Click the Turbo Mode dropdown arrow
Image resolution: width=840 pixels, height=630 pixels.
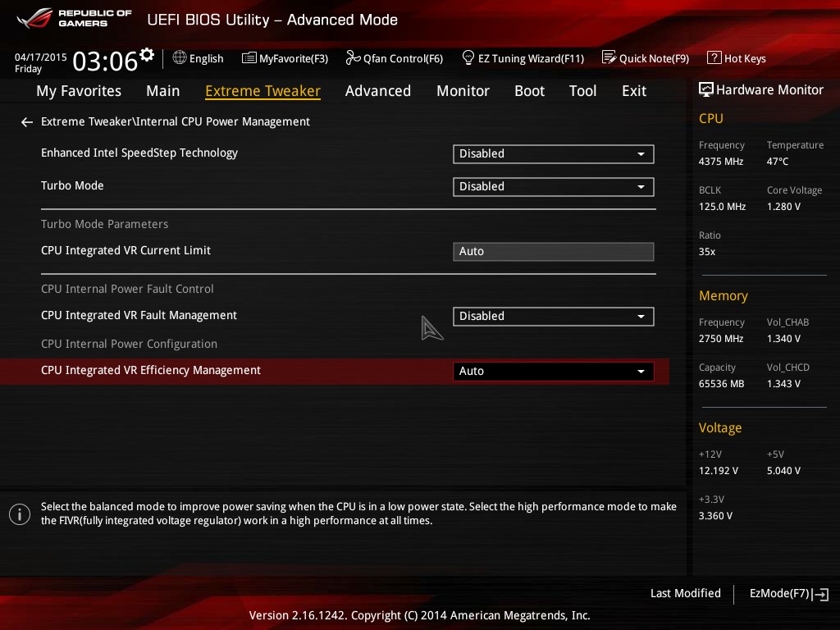coord(641,187)
